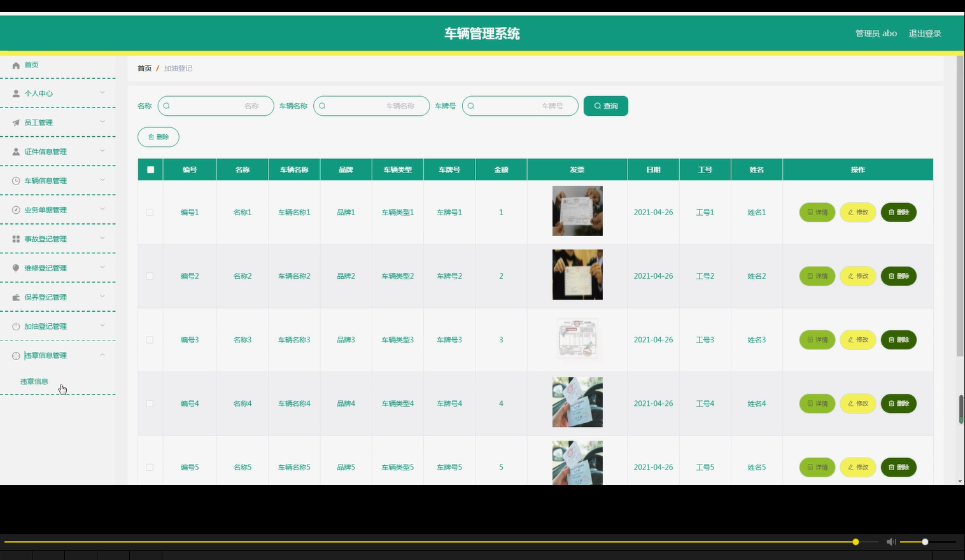Click the invoice thumbnail in row 编号2
965x560 pixels.
pos(577,274)
